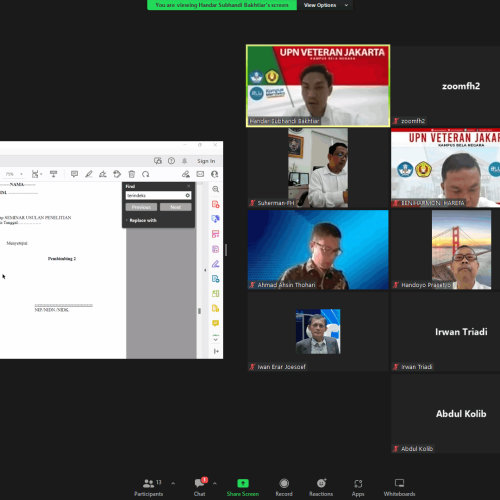Viewport: 500px width, 500px height.
Task: Open Export PDF tool in right pane
Action: tap(216, 219)
